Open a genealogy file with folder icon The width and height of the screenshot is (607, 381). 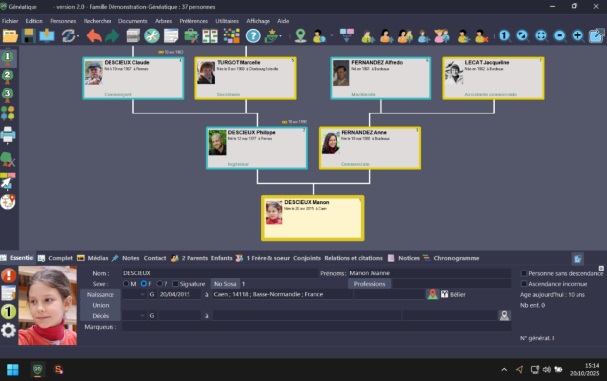(10, 36)
